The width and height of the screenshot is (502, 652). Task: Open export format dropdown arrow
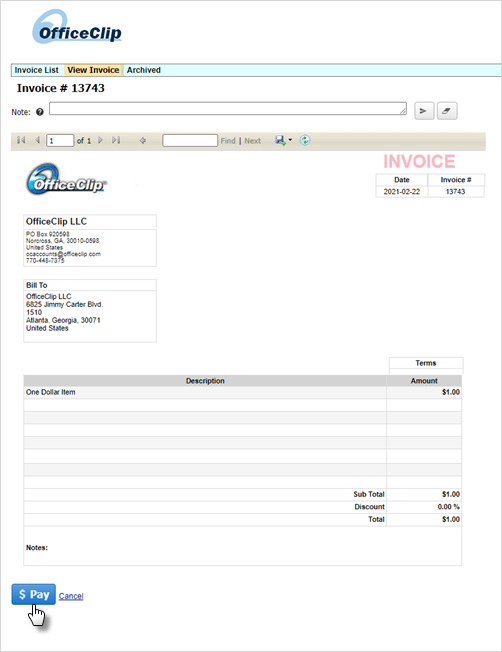coord(290,140)
